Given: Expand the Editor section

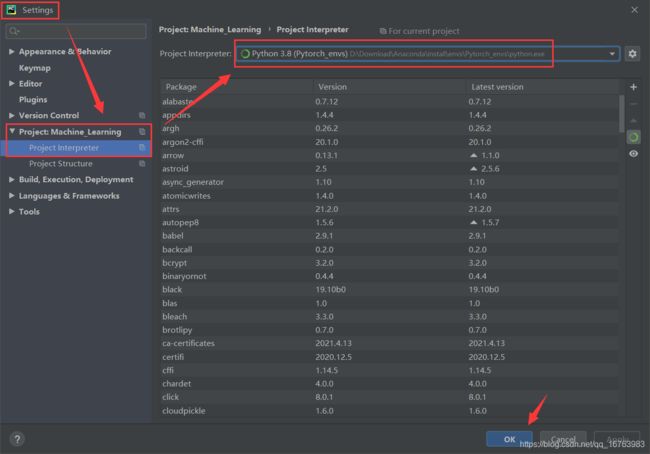Looking at the screenshot, I should [12, 83].
